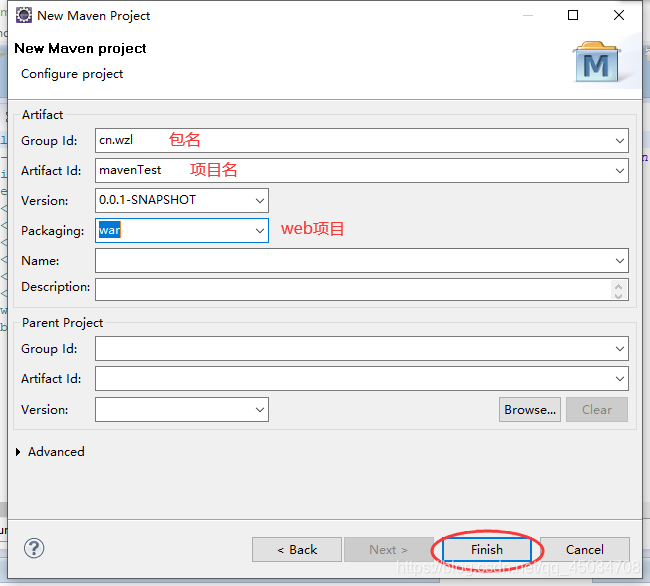Click the help question mark icon
Viewport: 650px width, 586px height.
(34, 548)
